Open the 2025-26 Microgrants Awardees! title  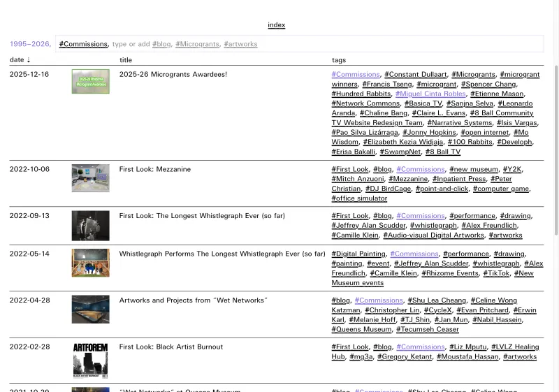point(173,74)
